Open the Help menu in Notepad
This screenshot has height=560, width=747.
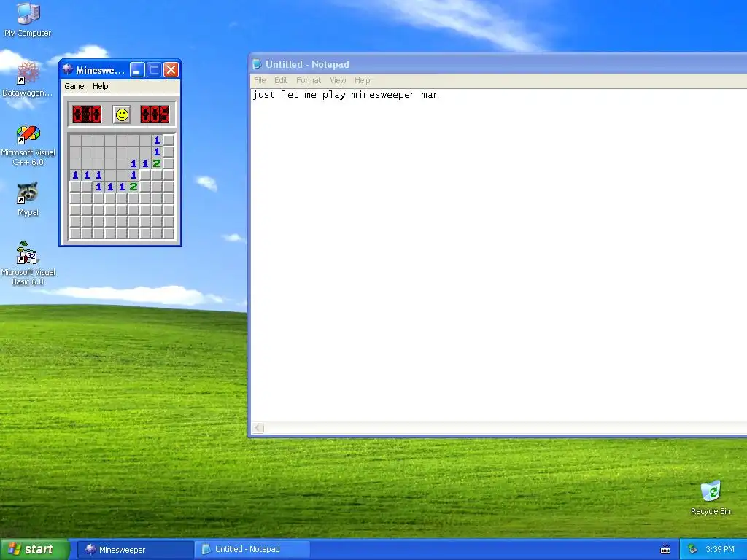coord(362,80)
